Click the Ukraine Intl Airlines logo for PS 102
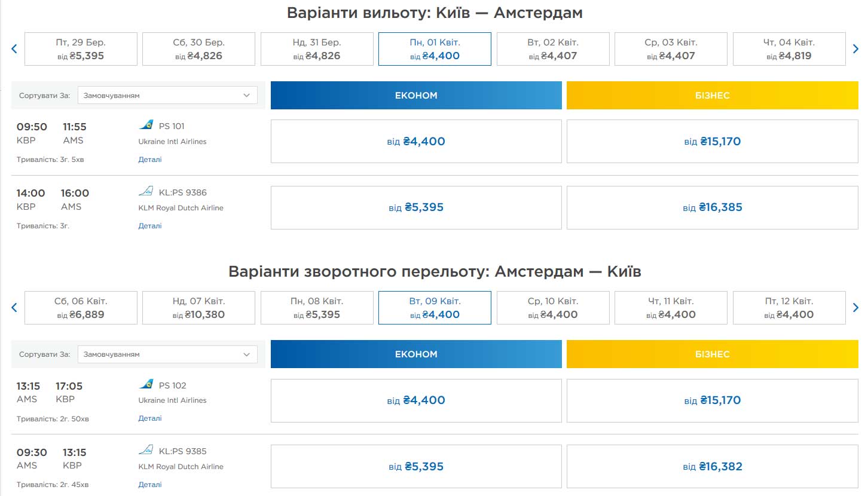 tap(146, 384)
